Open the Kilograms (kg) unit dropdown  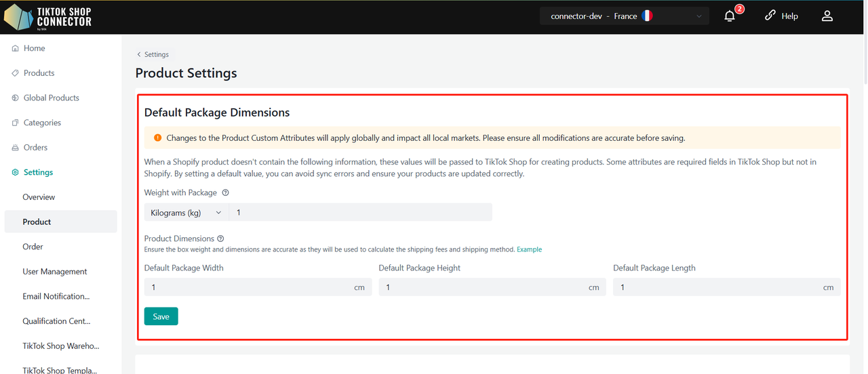point(186,213)
